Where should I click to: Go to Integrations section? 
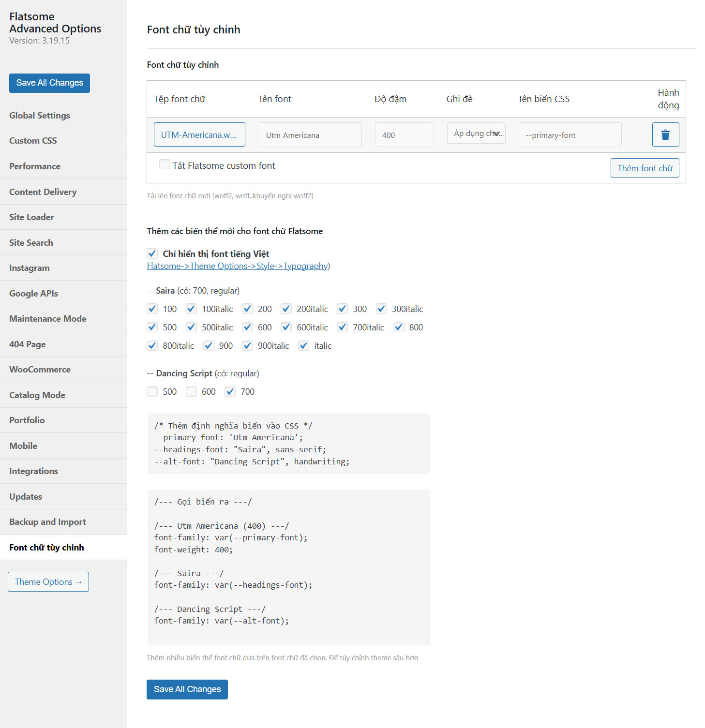(63, 471)
